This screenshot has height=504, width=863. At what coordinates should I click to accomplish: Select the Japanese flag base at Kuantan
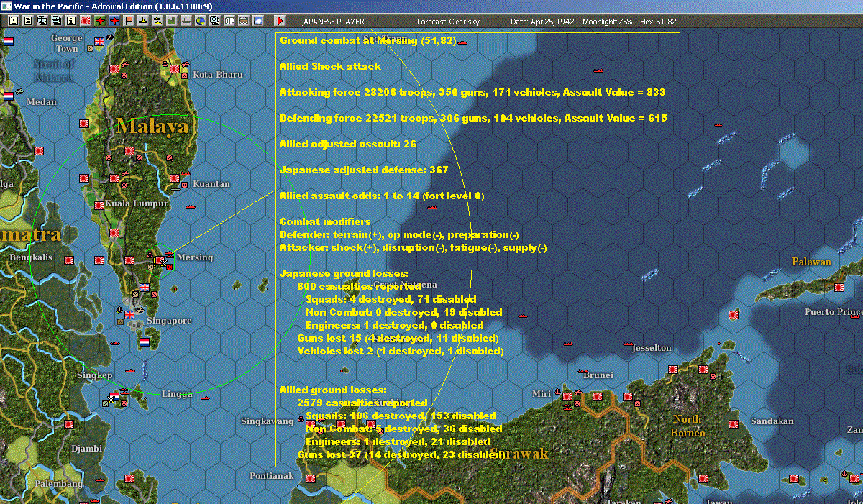coord(174,178)
